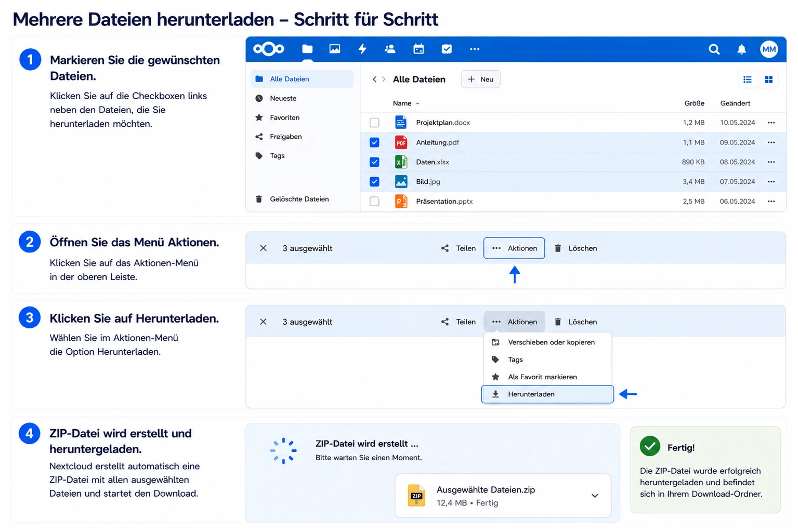The height and width of the screenshot is (532, 798).
Task: Switch to list view icon
Action: [748, 79]
